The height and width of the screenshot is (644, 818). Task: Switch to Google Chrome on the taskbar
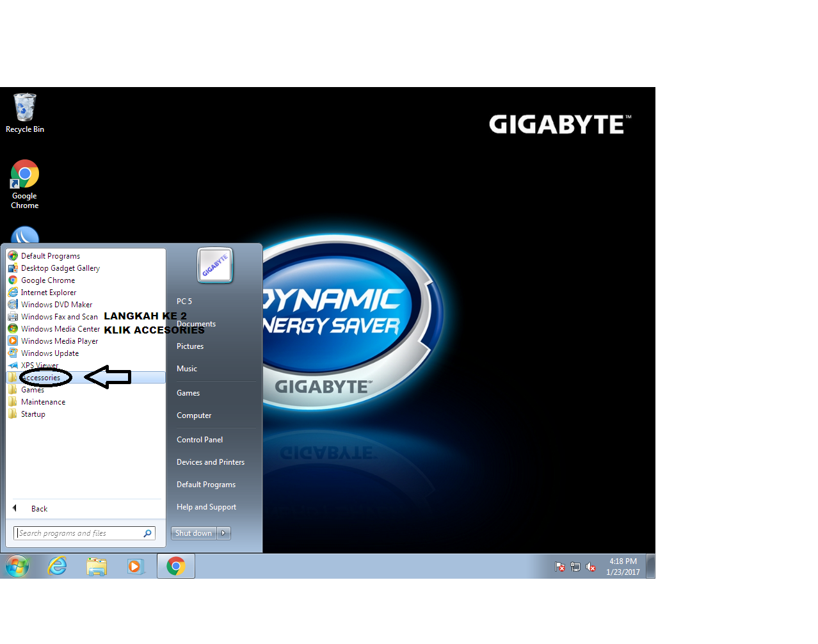click(176, 567)
